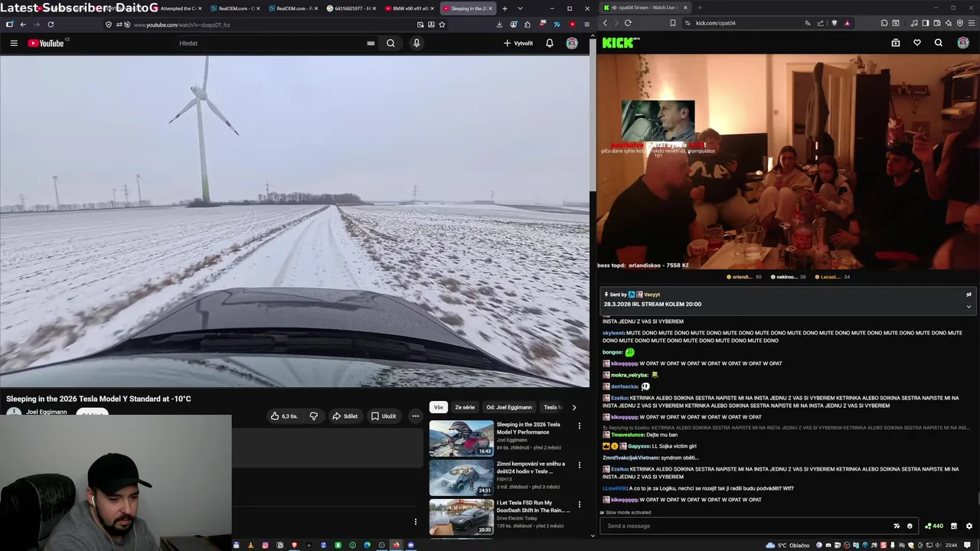Like the Tesla video (6,3 tis.)
The height and width of the screenshot is (551, 980).
284,416
